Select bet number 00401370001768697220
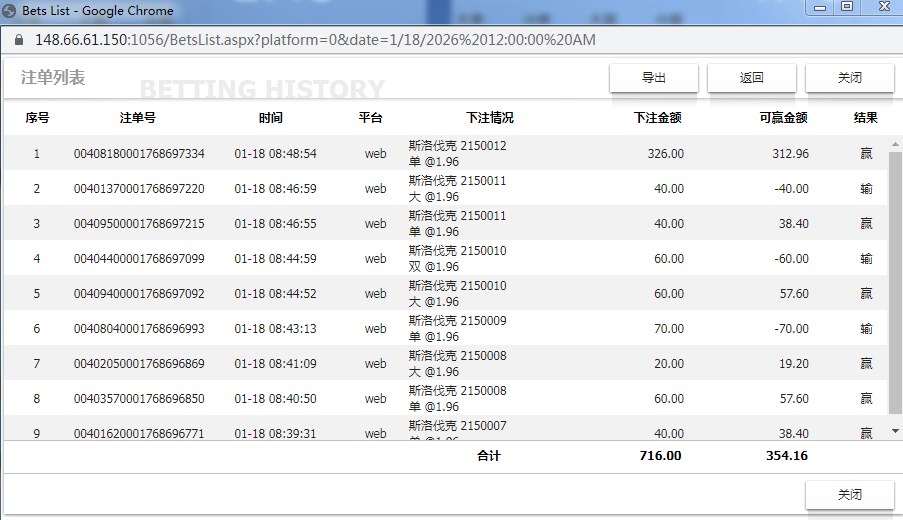 [139, 189]
